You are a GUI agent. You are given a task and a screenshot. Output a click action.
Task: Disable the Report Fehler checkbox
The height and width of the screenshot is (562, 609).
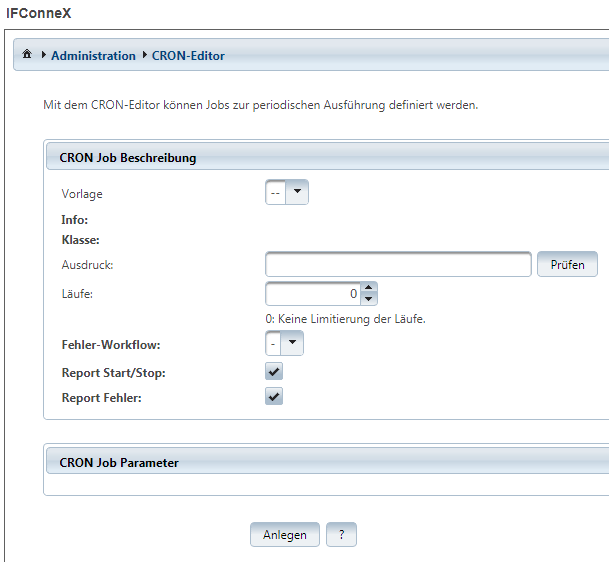point(274,396)
